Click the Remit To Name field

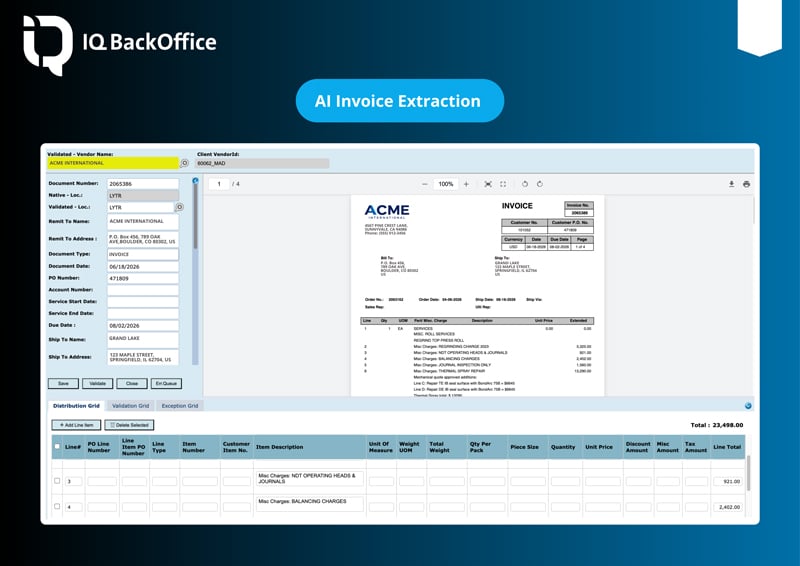click(143, 222)
